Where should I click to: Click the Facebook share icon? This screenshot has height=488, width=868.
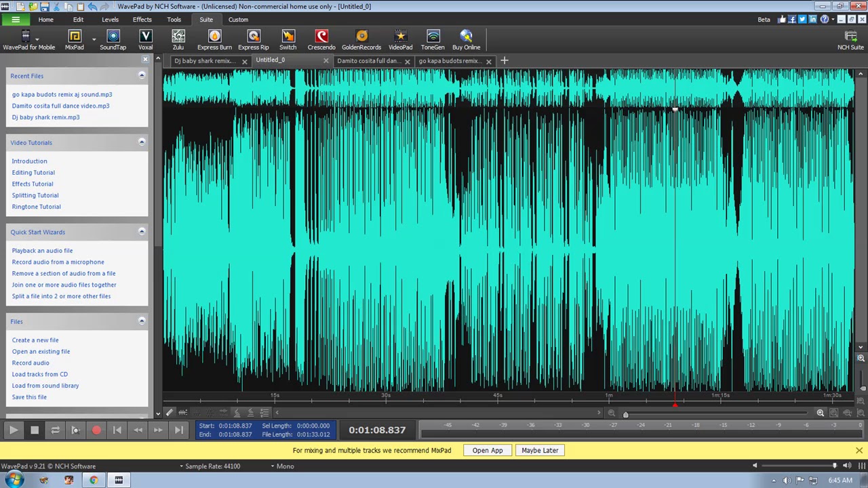point(792,20)
